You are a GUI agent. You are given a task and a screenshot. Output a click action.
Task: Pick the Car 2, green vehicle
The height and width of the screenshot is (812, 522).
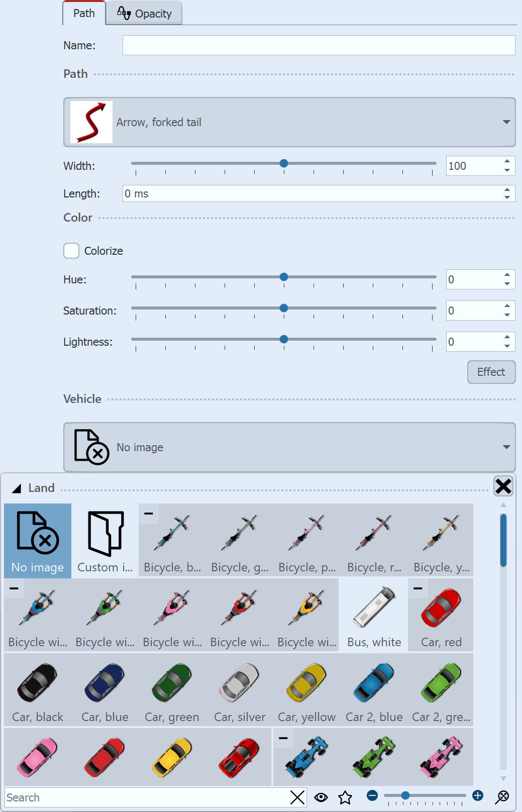point(441,690)
